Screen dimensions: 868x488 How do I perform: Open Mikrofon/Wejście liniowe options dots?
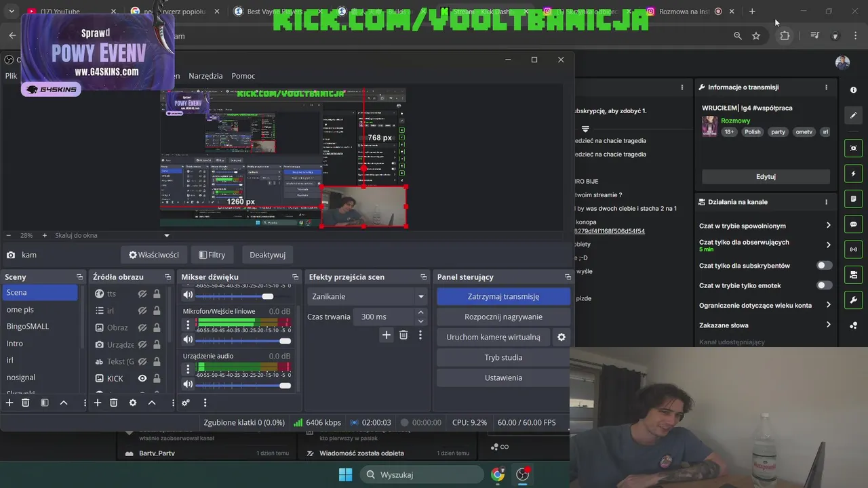pos(189,325)
